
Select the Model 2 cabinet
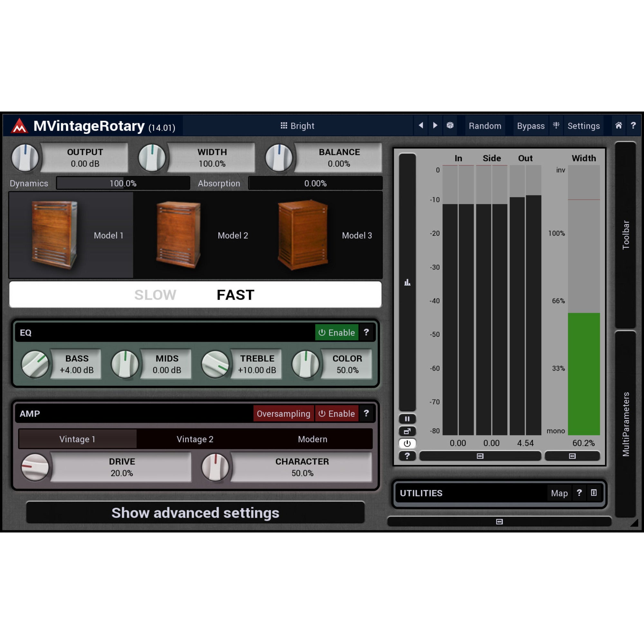tap(195, 235)
